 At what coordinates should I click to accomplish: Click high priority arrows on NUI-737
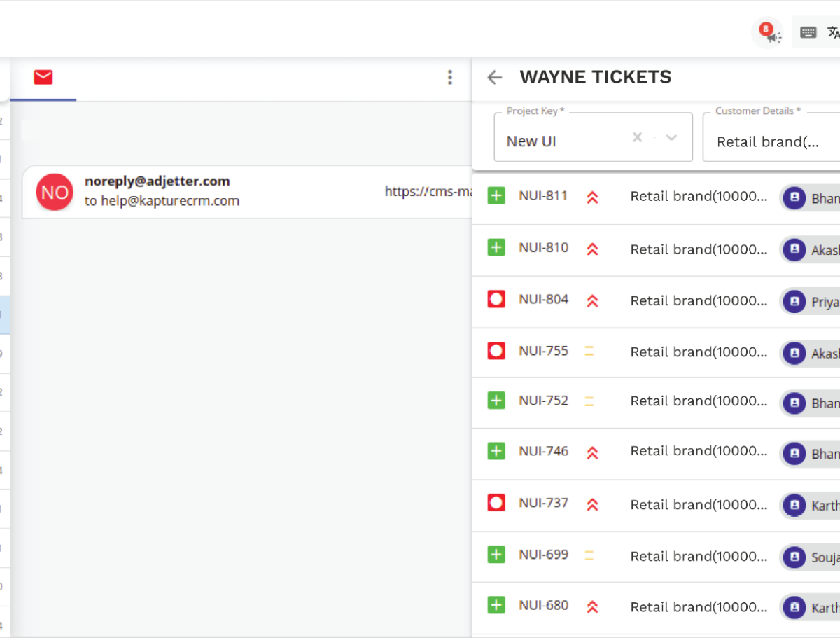(592, 504)
